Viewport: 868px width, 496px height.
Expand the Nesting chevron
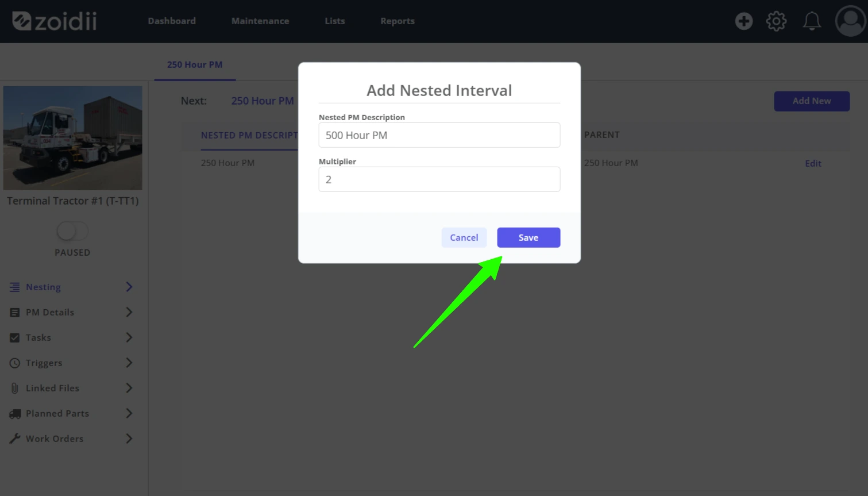tap(129, 287)
